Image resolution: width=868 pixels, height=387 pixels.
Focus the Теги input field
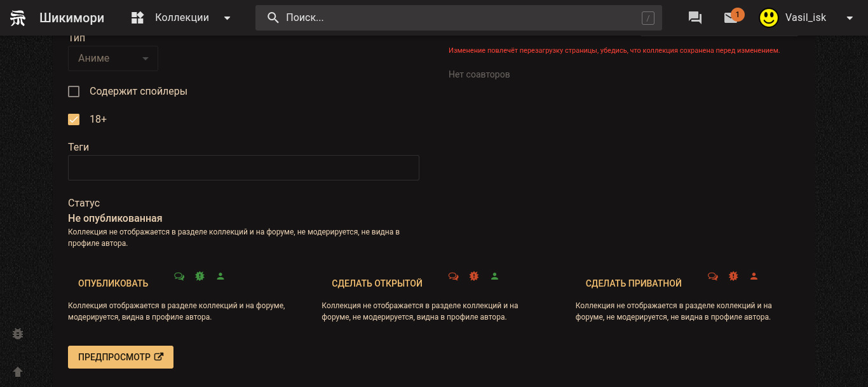pyautogui.click(x=243, y=168)
